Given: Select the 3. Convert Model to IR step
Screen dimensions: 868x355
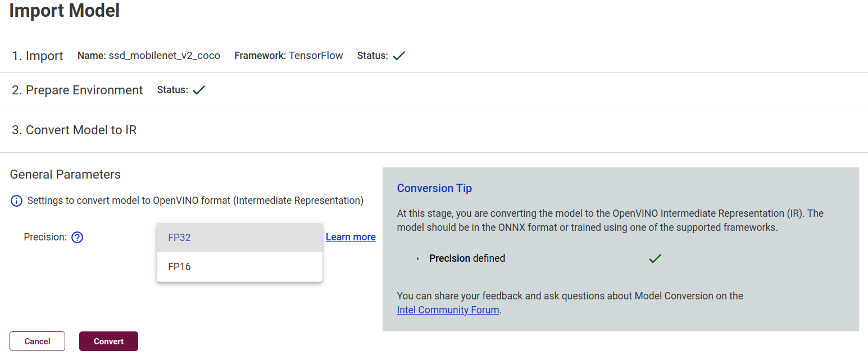Looking at the screenshot, I should click(74, 130).
